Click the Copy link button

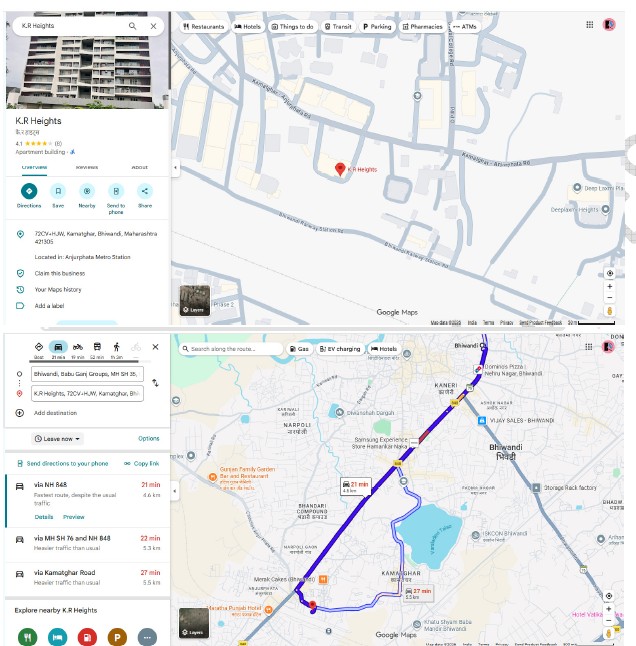(142, 463)
